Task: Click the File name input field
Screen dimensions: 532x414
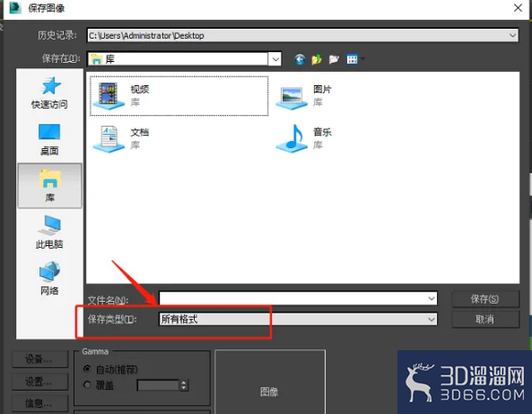Action: (298, 298)
